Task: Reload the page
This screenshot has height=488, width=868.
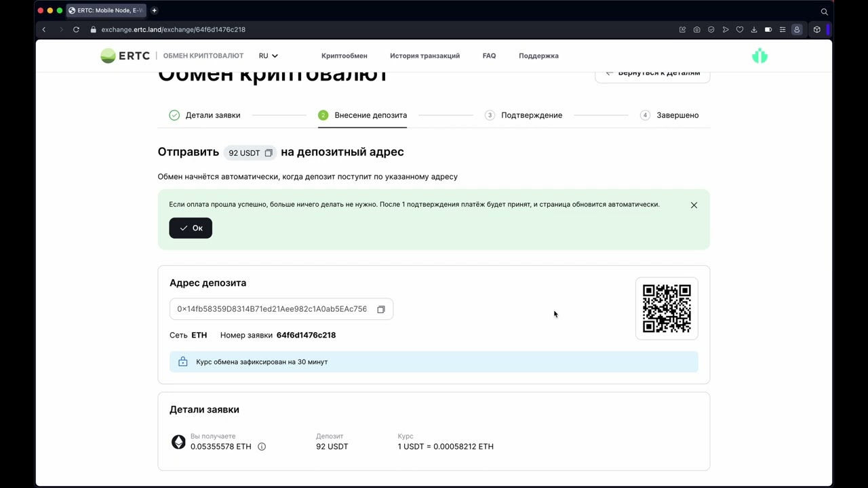Action: click(76, 30)
